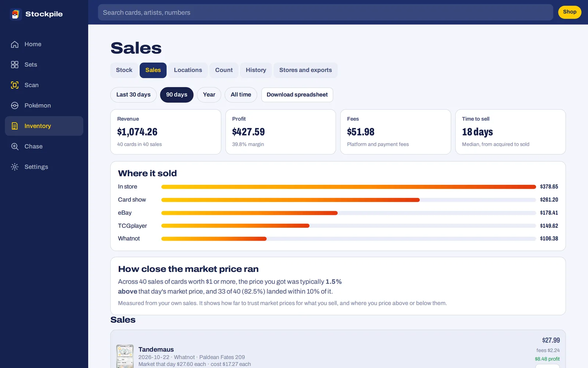Filter sales to Last 30 days
This screenshot has height=368, width=588.
[x=133, y=95]
